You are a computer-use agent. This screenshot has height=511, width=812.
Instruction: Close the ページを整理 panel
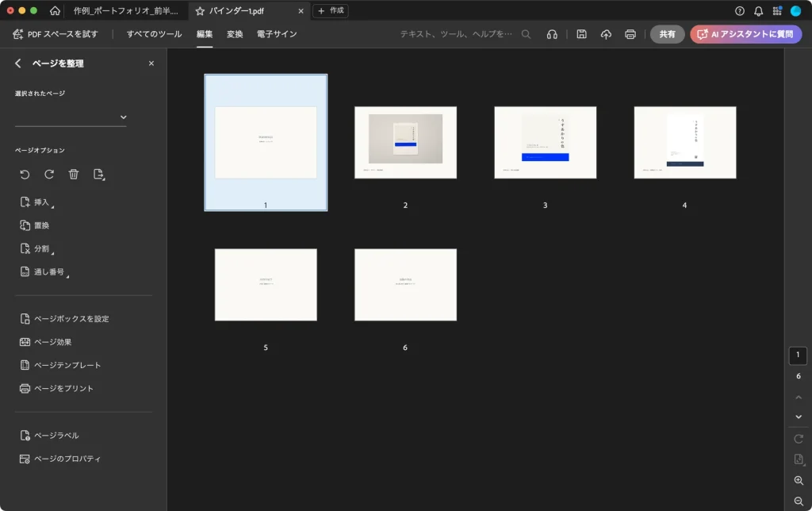(151, 63)
